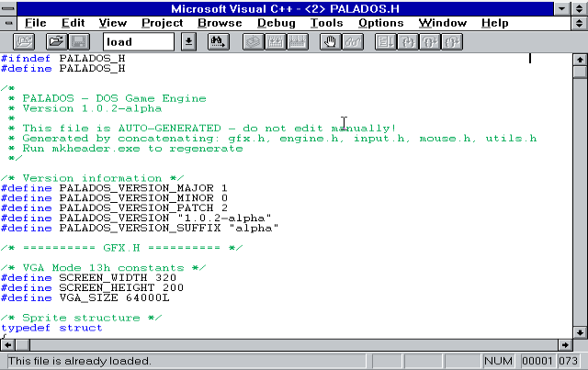The image size is (588, 370).
Task: Open the document window control menu box
Action: coord(8,23)
